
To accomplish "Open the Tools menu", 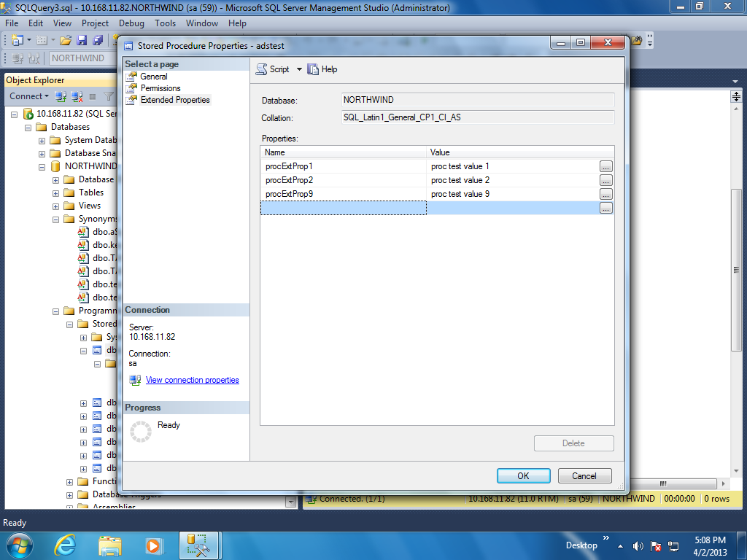I will click(x=165, y=23).
